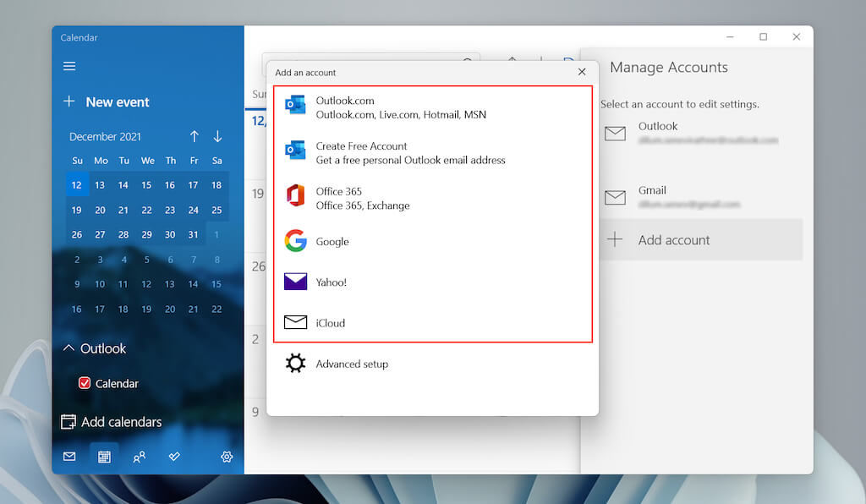Click the Outlook account envelope icon in Manage Accounts

coord(616,133)
